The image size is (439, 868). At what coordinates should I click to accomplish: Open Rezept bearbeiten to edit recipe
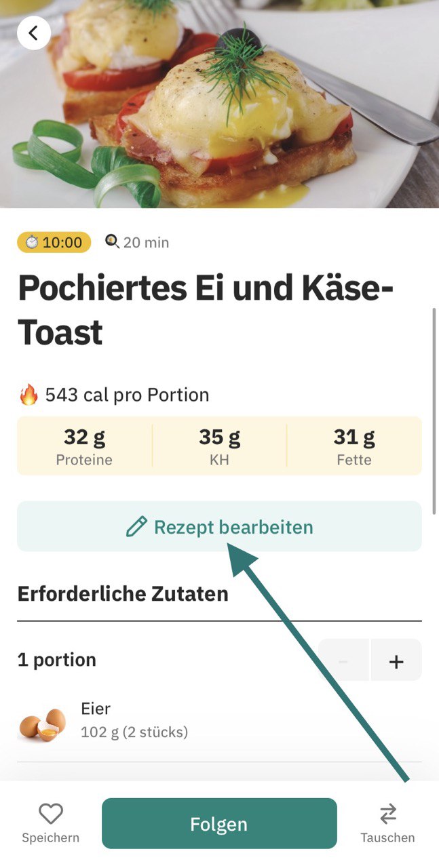click(219, 527)
